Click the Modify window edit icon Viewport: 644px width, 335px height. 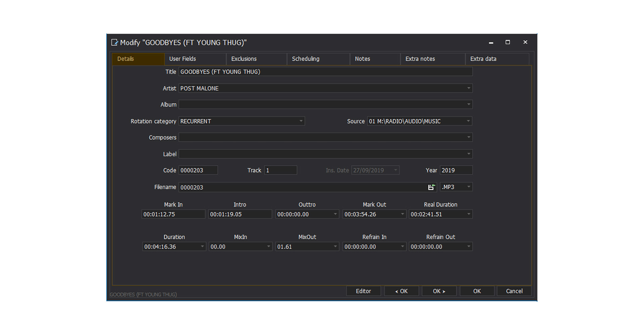(115, 43)
